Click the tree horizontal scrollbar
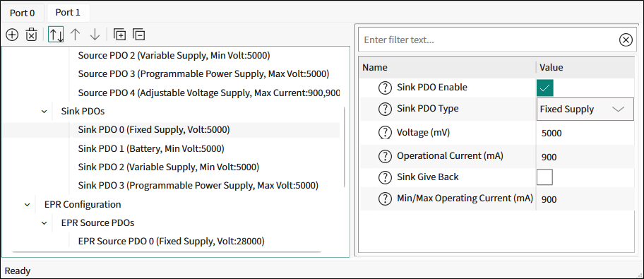Screen dimensions: 644x279 (x=166, y=252)
